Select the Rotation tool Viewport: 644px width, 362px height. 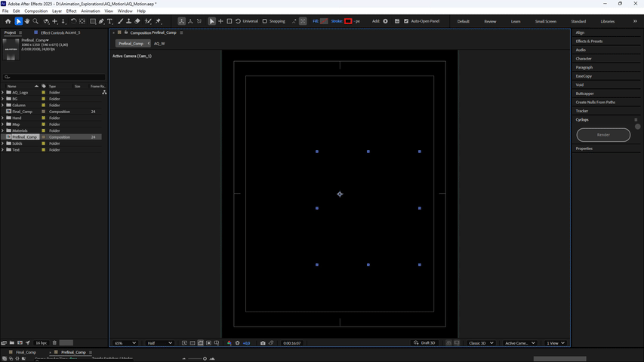coord(73,21)
